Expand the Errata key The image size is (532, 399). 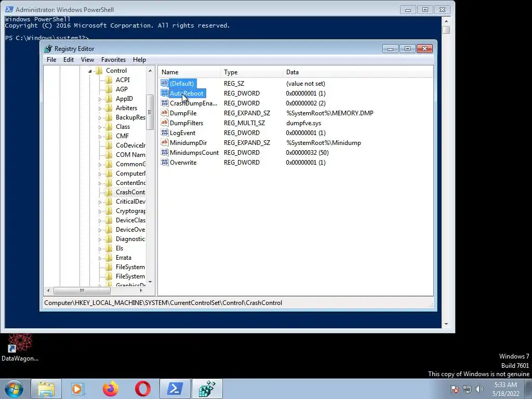click(100, 258)
